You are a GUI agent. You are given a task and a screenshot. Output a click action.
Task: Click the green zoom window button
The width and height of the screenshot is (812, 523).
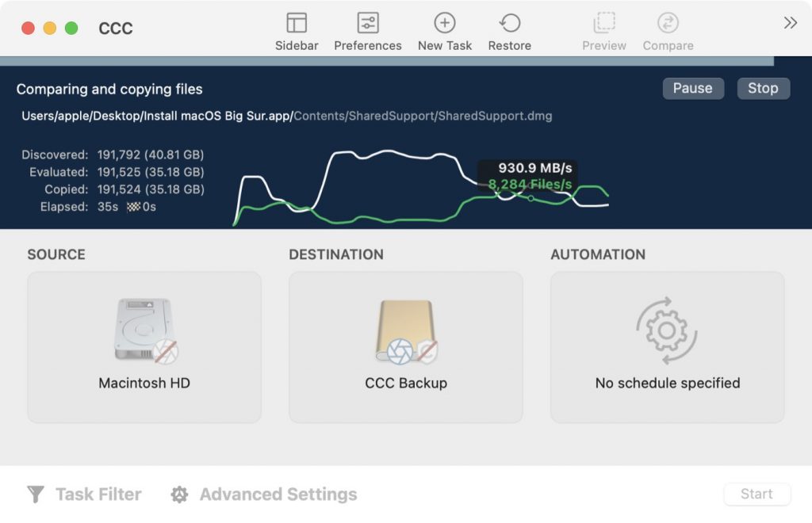71,28
